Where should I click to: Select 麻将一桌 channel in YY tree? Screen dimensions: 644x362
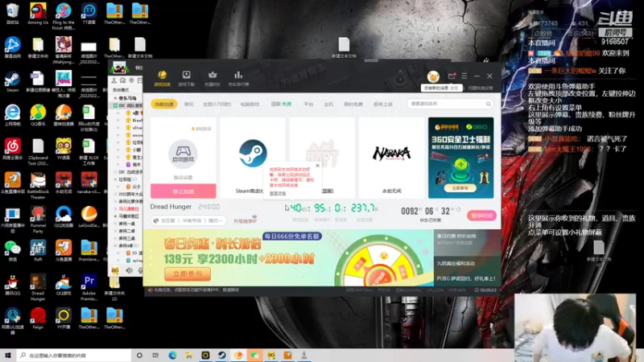126,224
